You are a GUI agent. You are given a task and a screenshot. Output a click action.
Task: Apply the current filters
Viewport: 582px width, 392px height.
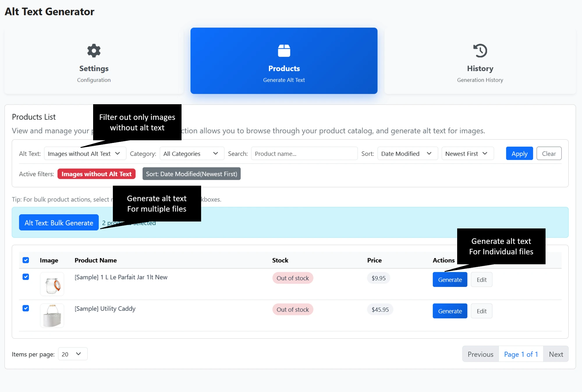tap(519, 153)
